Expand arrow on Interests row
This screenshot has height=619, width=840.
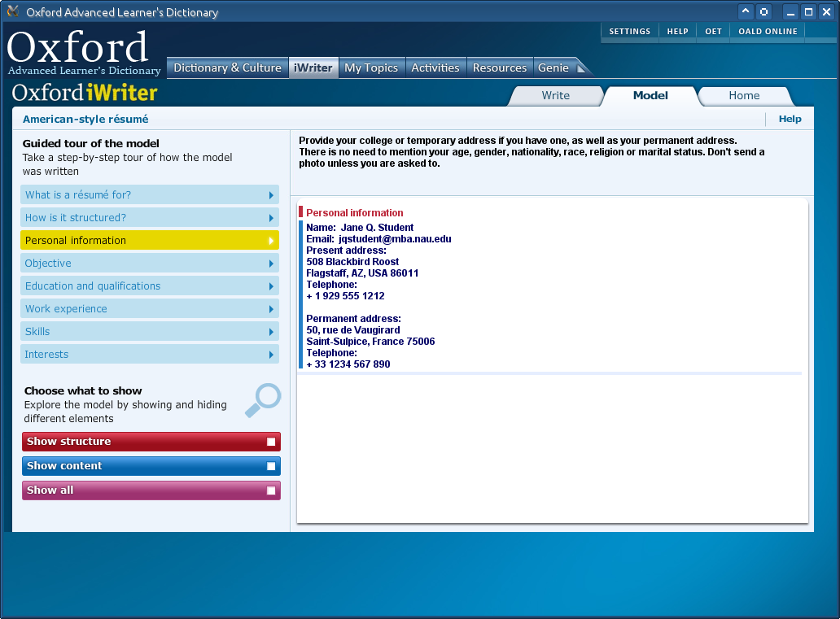271,355
